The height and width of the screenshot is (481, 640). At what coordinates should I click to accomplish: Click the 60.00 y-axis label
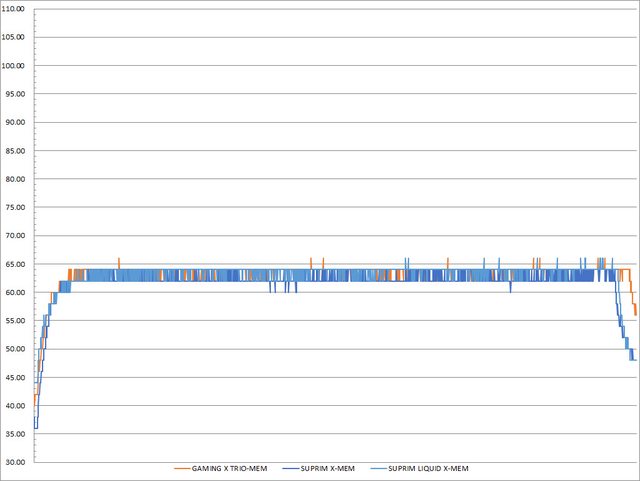[18, 292]
